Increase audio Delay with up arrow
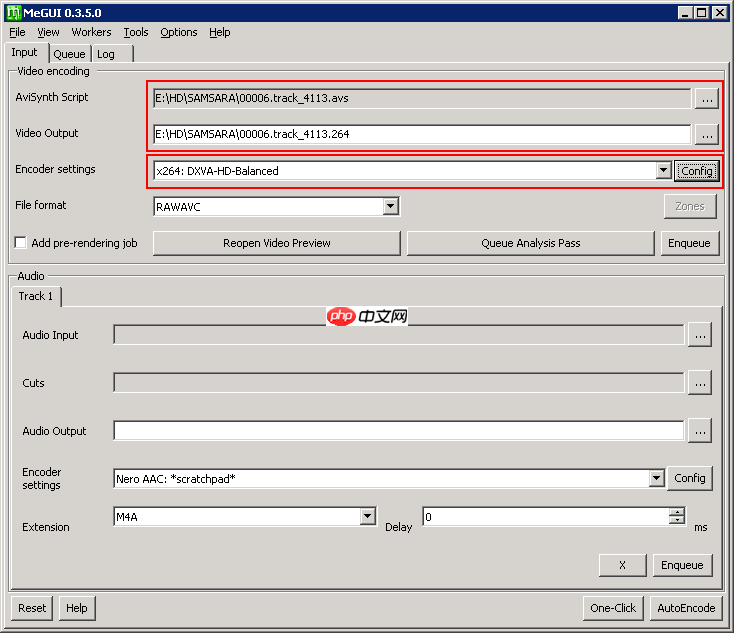This screenshot has width=734, height=633. pos(677,512)
